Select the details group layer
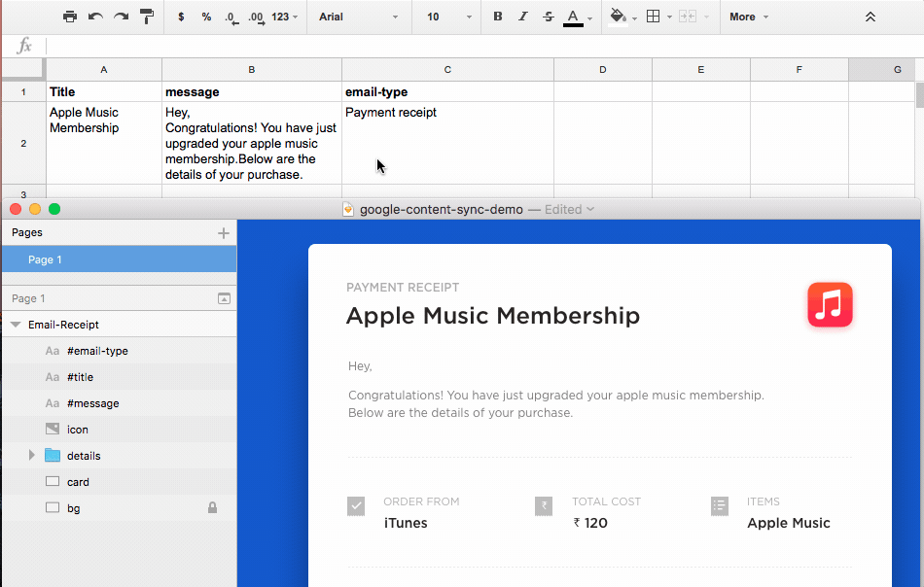Screen dimensions: 924x587 click(x=119, y=456)
